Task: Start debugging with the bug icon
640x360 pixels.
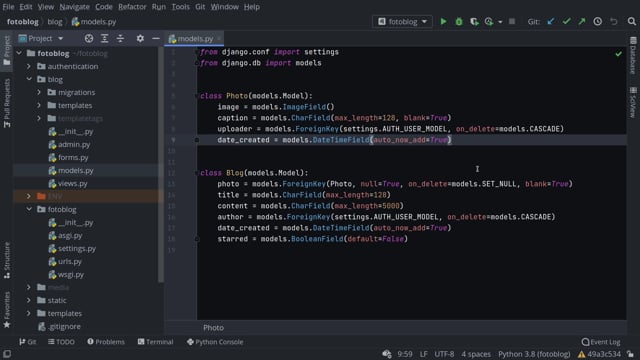Action: pos(459,22)
